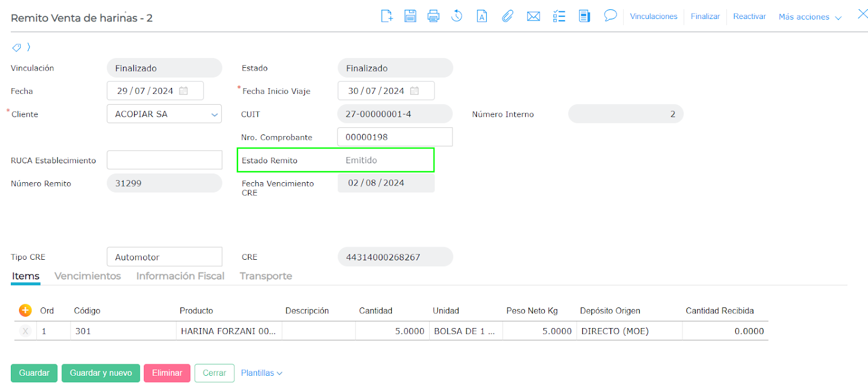Expand the Cliente dropdown ACOPIAR SA
The image size is (868, 385).
[x=214, y=114]
